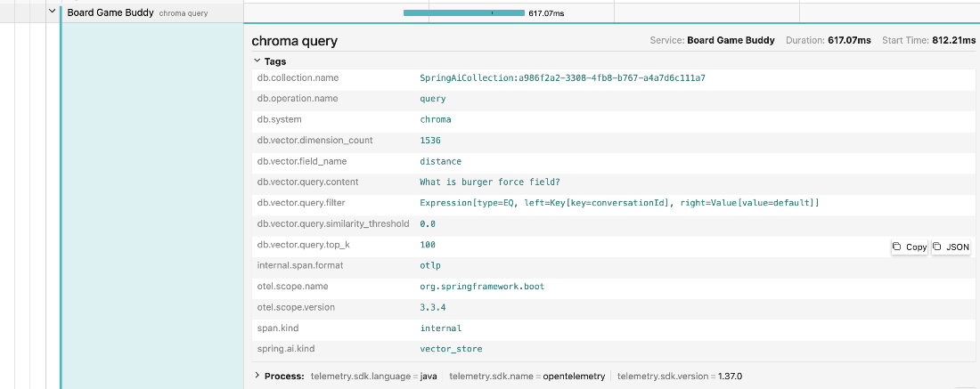Click the Copy button for top_k tag
Image resolution: width=980 pixels, height=389 pixels.
[910, 247]
